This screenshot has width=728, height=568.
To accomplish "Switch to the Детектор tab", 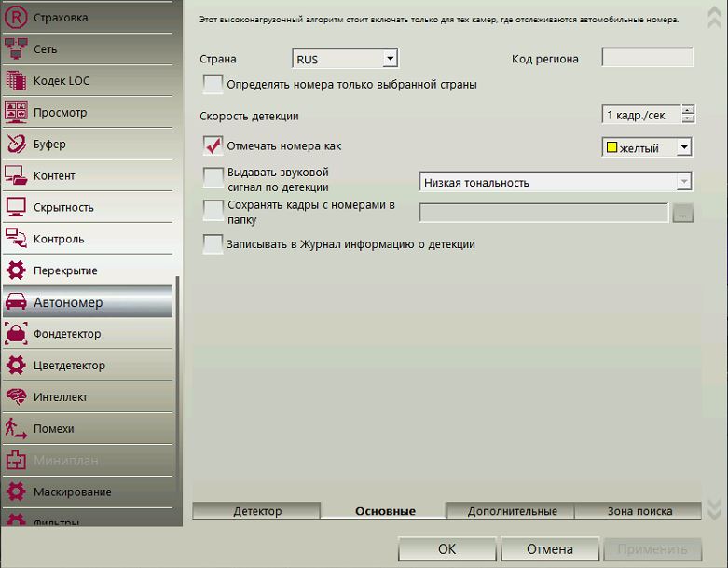I will point(256,511).
